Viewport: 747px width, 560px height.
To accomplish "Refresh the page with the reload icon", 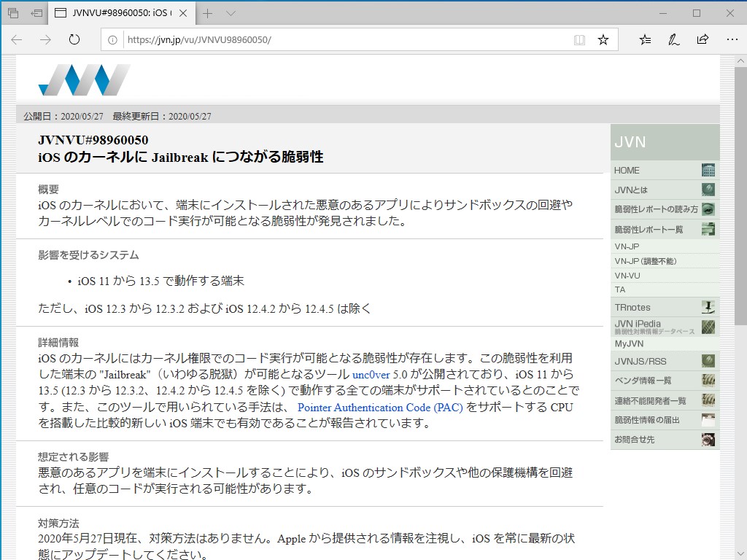I will tap(74, 40).
